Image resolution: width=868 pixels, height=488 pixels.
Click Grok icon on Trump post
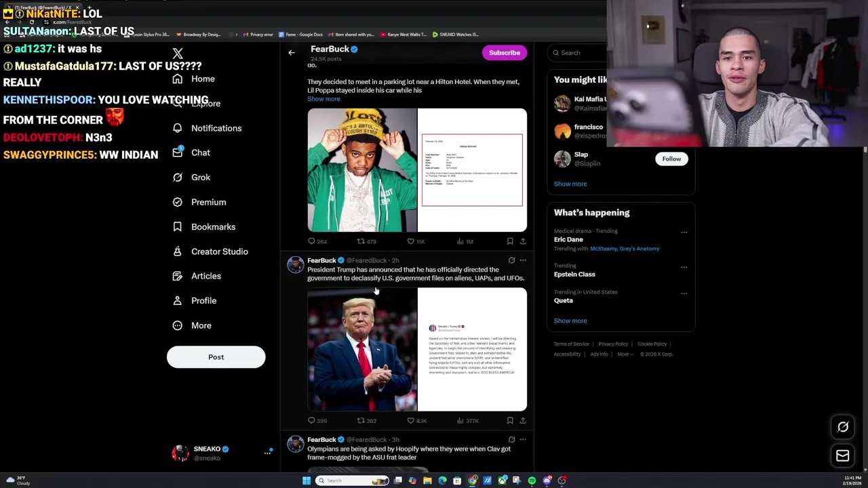coord(511,260)
